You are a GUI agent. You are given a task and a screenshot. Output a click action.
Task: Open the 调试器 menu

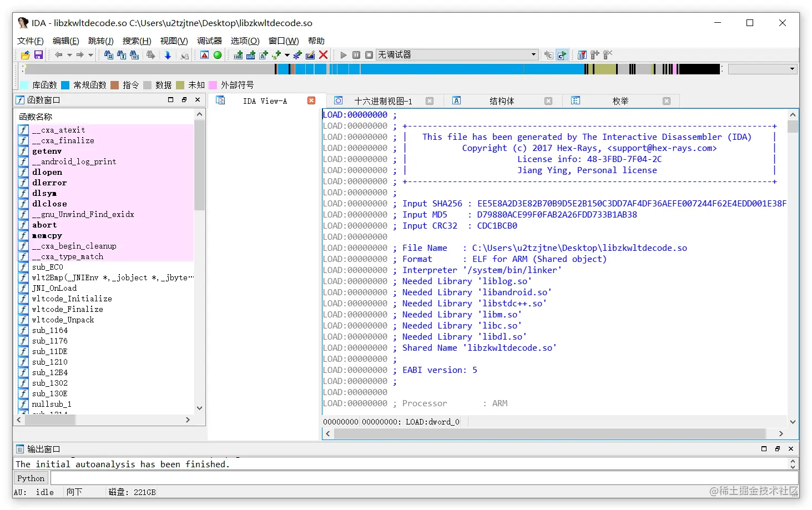coord(209,41)
